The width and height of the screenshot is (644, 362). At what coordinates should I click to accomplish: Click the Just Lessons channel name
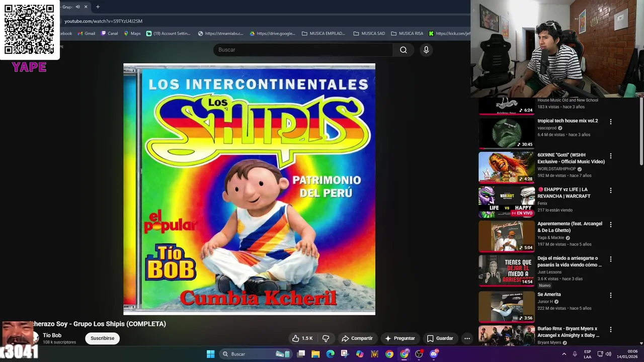tap(549, 272)
